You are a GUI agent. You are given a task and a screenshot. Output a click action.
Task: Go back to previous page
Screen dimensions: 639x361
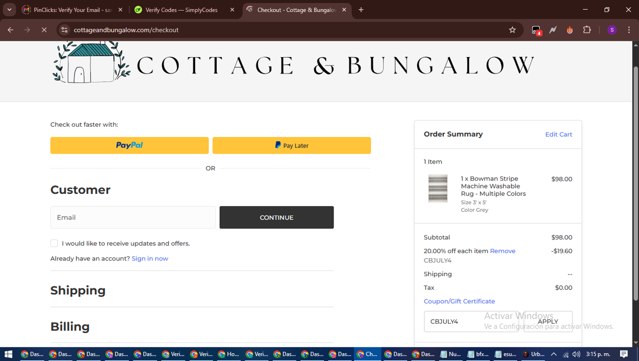pyautogui.click(x=11, y=30)
